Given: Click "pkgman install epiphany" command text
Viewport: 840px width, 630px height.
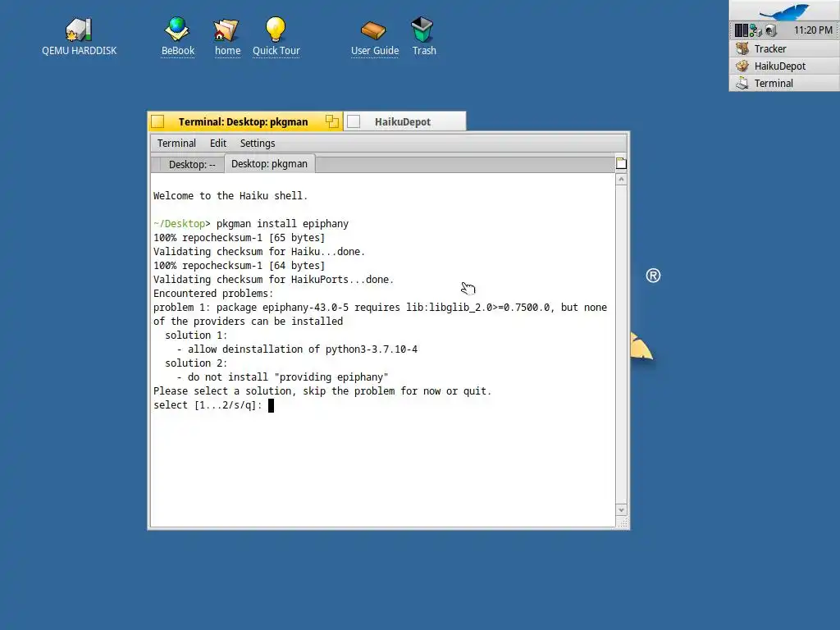Looking at the screenshot, I should (282, 223).
